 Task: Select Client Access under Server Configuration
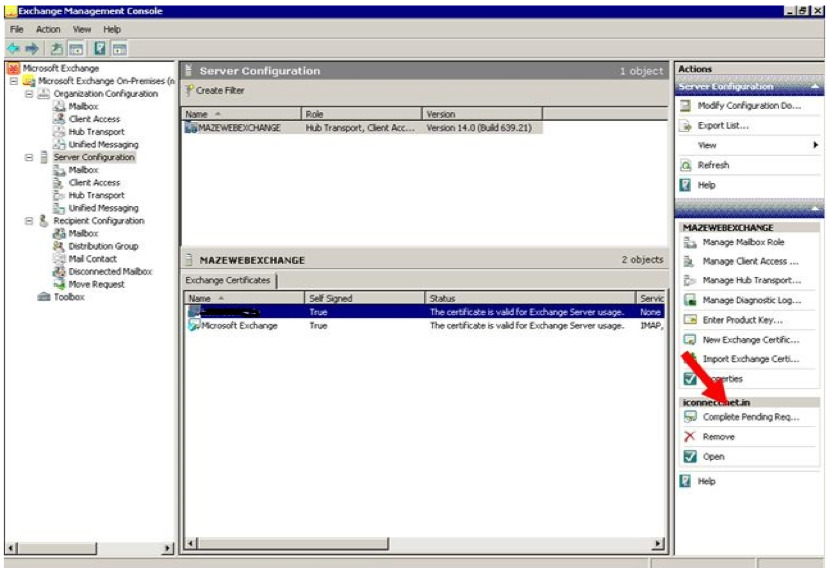click(94, 182)
